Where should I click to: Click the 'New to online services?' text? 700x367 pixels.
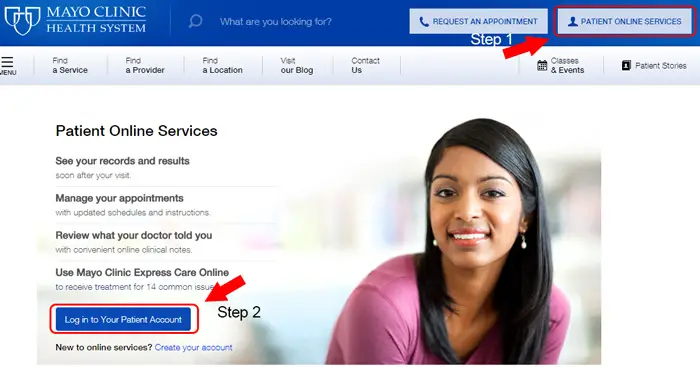click(x=104, y=347)
